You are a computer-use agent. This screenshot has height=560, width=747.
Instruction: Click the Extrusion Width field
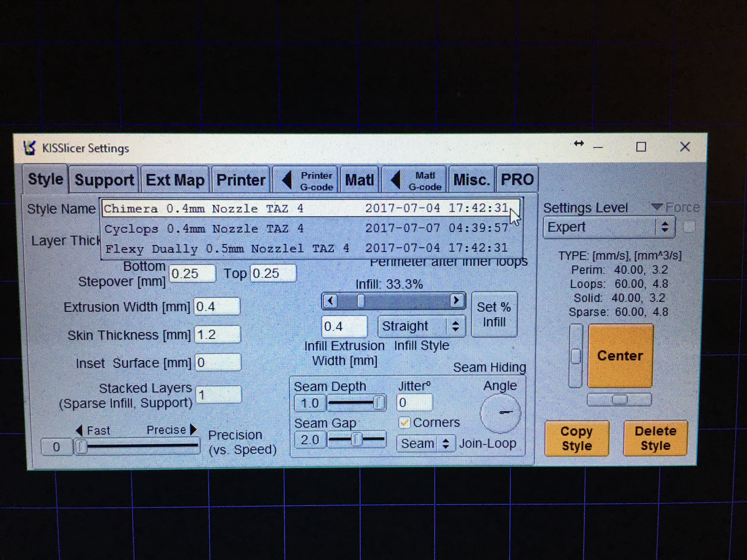[x=218, y=306]
